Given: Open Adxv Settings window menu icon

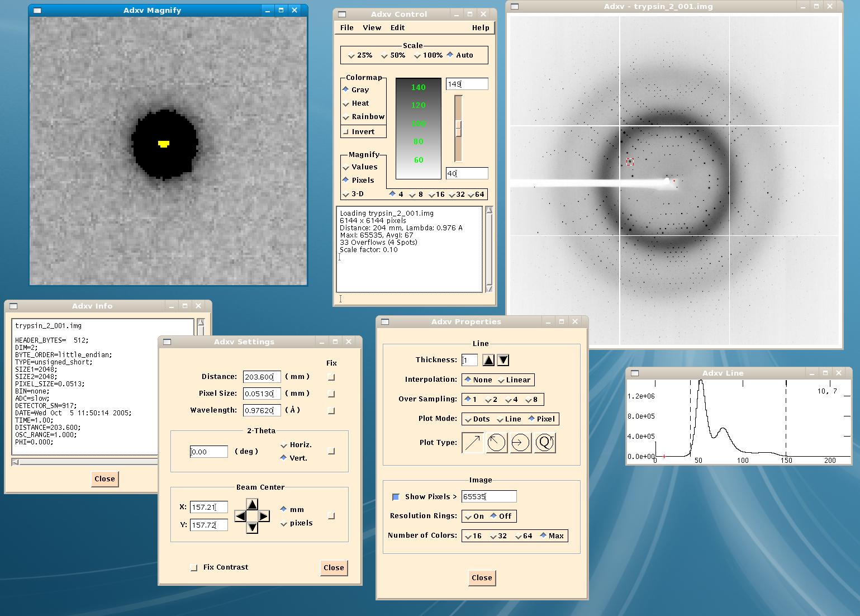Looking at the screenshot, I should coord(167,342).
